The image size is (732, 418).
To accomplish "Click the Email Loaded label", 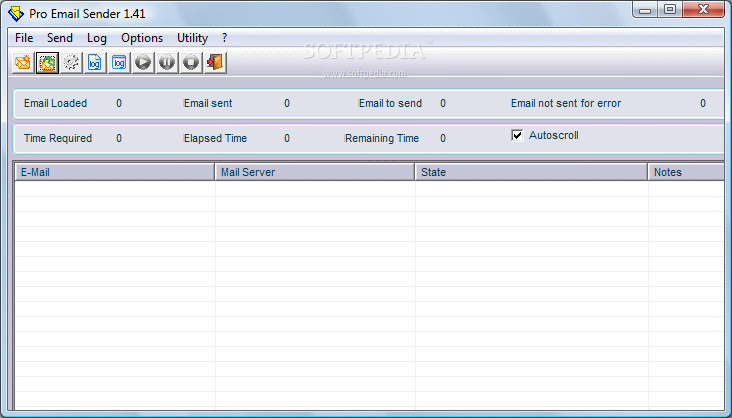I will click(56, 103).
